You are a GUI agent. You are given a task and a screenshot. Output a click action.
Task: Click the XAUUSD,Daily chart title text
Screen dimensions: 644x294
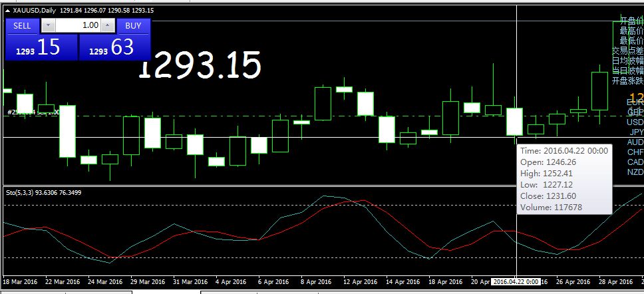coord(35,11)
